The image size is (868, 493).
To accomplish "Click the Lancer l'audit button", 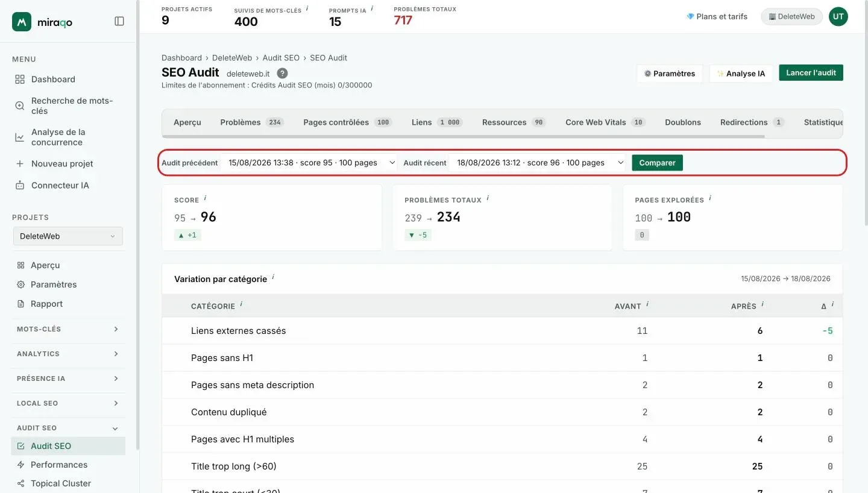I will [811, 73].
